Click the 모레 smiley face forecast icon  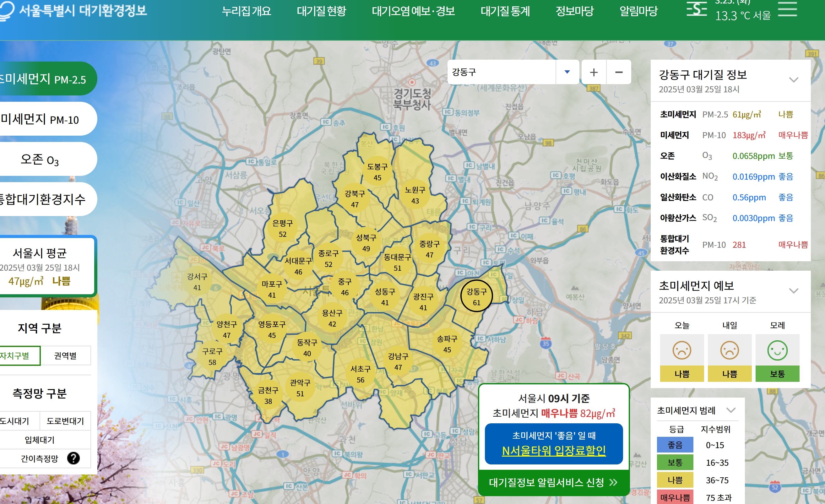(777, 350)
